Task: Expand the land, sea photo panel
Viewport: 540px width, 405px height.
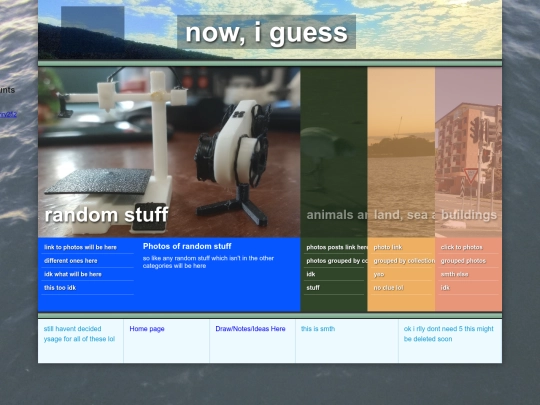Action: click(401, 152)
